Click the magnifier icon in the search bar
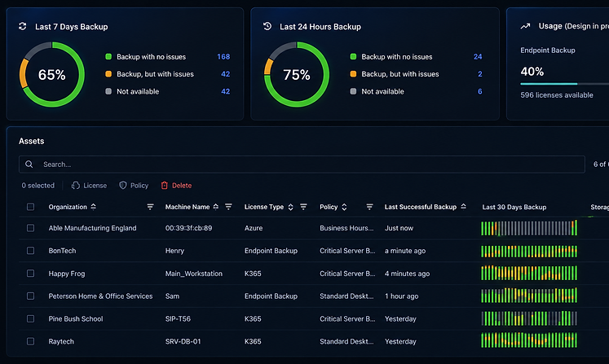Image resolution: width=609 pixels, height=364 pixels. (x=29, y=164)
